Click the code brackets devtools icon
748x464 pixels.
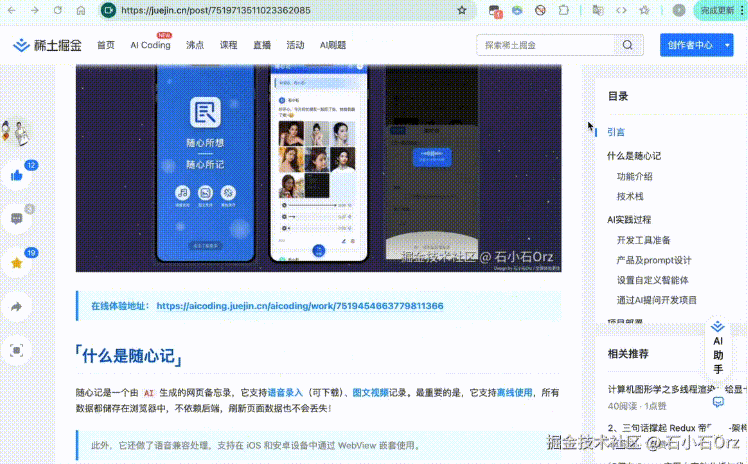621,10
